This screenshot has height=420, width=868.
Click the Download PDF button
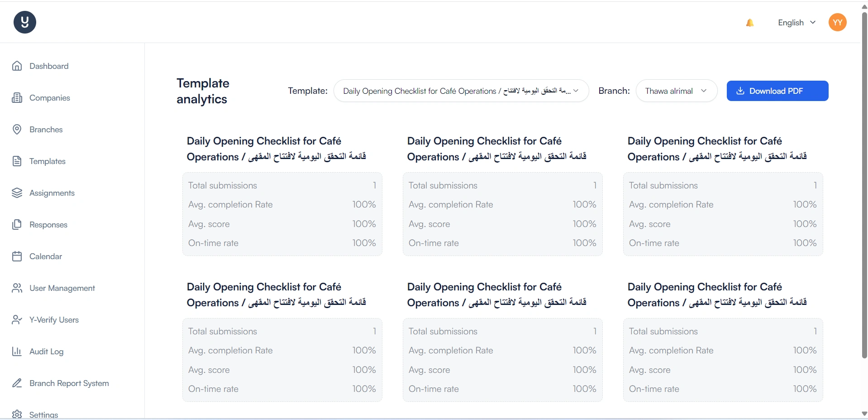(x=777, y=91)
